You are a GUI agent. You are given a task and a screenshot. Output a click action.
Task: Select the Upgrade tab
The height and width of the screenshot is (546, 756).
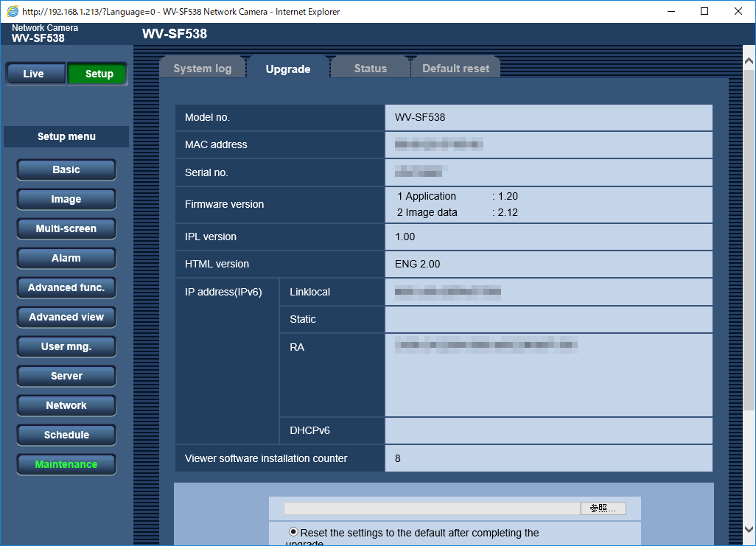point(288,69)
